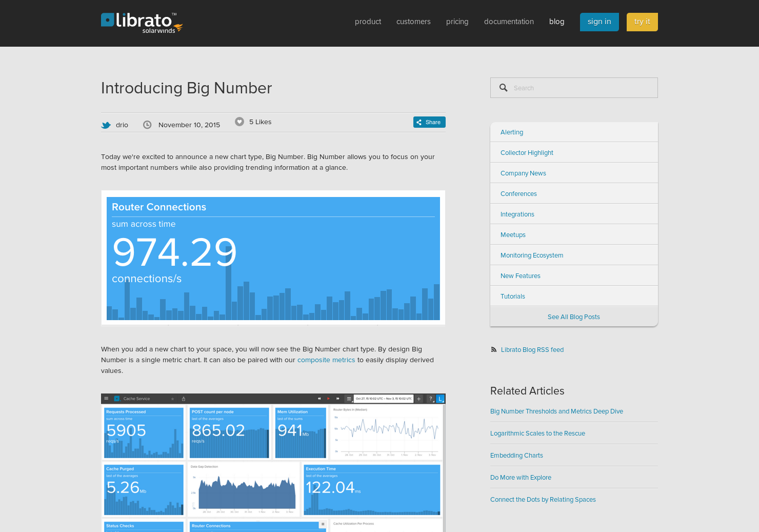Viewport: 759px width, 532px height.
Task: Click the November 10, 2015 date
Action: [189, 125]
